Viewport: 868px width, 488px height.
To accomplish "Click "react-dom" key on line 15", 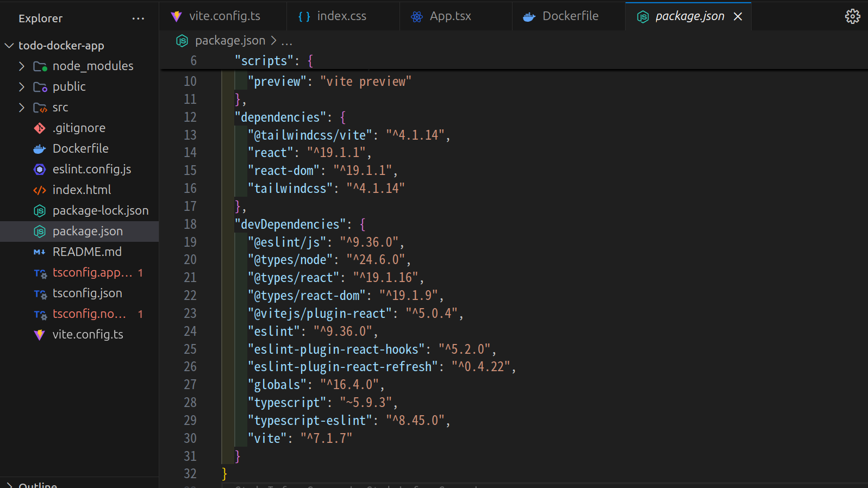I will 283,171.
